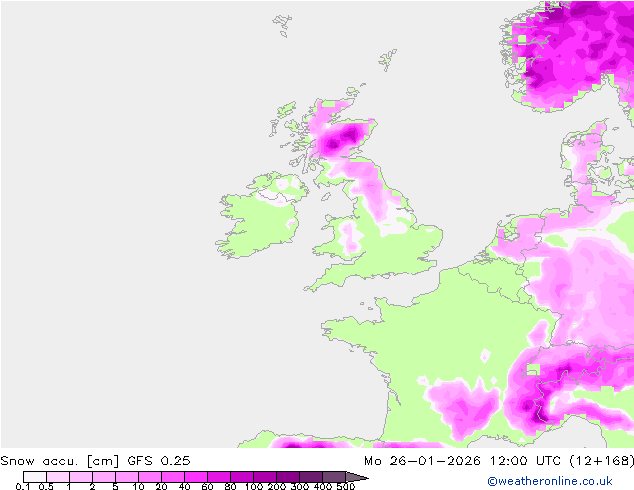Viewport: 634px width, 490px height.
Task: Select the 2–5 cm legend color box
Action: 104,477
